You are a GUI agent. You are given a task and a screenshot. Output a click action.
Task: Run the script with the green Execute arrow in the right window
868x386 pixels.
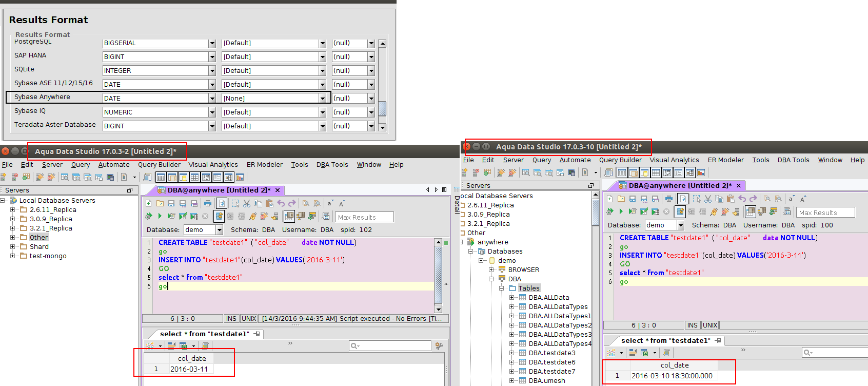point(621,211)
